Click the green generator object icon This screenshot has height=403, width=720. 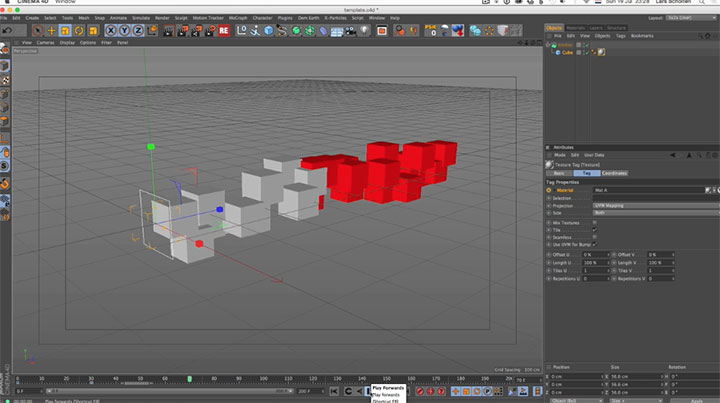[296, 31]
